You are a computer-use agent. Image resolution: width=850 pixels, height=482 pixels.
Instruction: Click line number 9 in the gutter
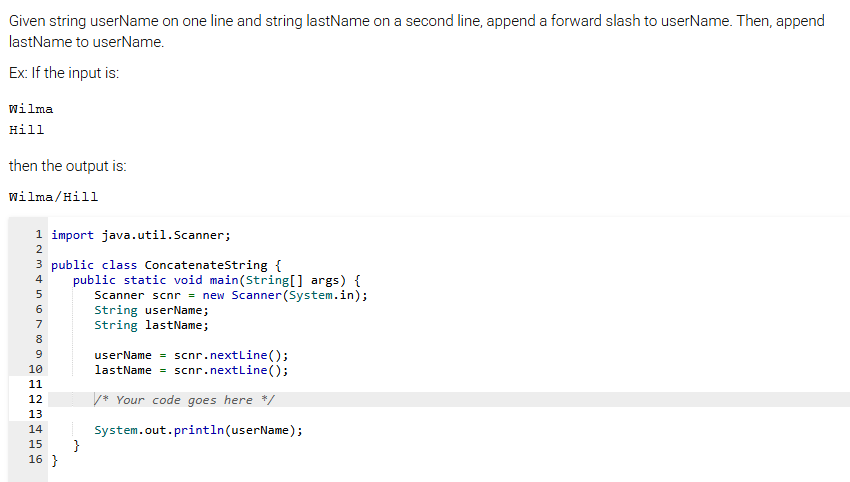pyautogui.click(x=38, y=355)
